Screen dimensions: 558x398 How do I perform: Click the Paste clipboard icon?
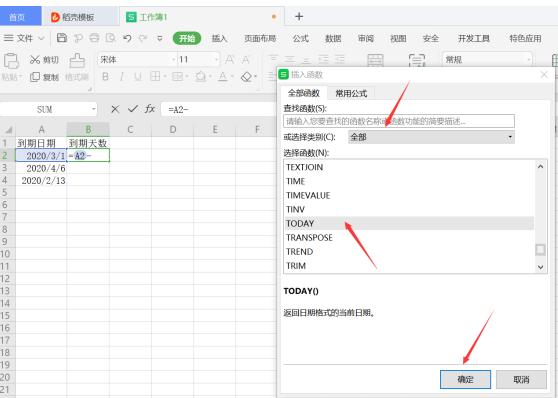[11, 61]
